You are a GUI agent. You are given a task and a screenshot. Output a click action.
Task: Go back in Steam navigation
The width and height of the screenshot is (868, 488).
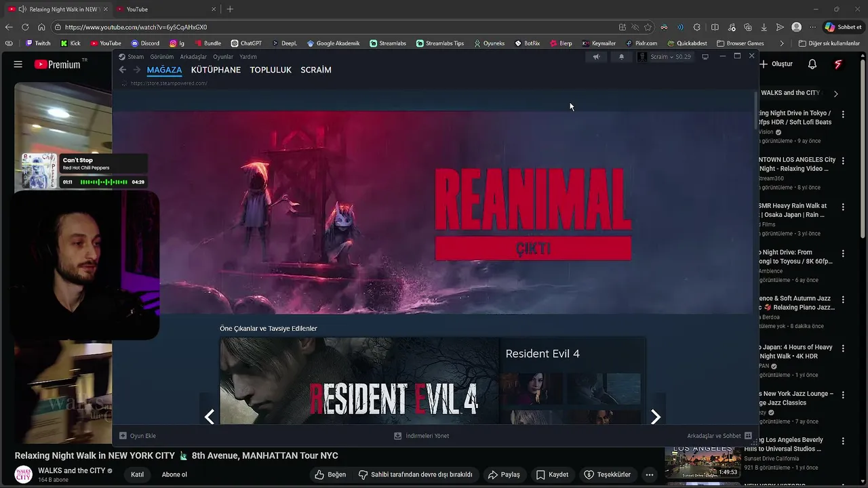[123, 70]
